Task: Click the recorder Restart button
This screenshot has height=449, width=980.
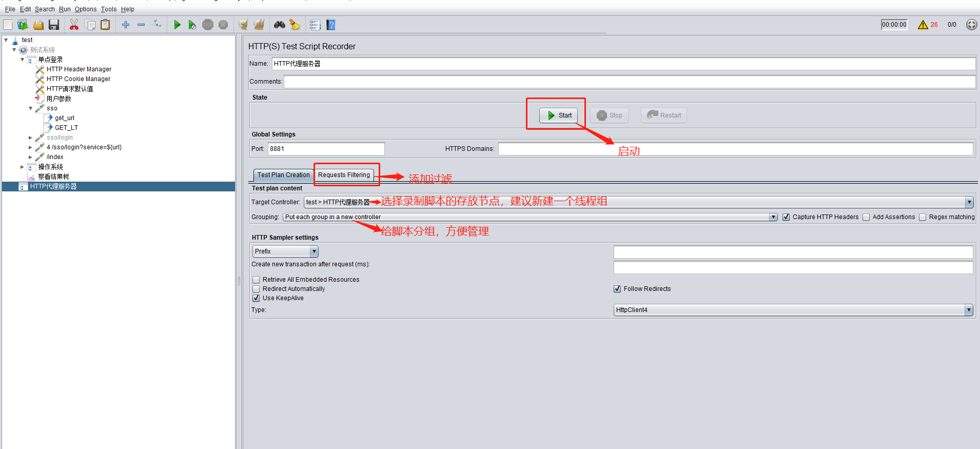Action: pos(664,115)
